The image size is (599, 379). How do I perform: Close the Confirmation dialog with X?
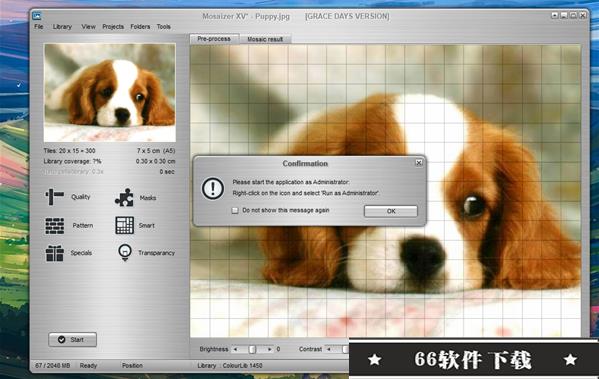tap(419, 163)
